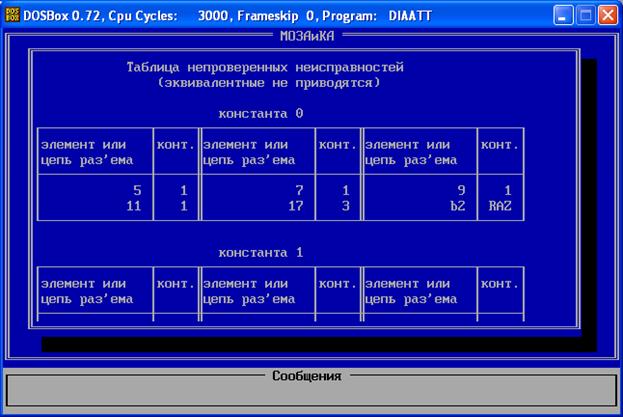This screenshot has width=623, height=417.
Task: Select element value 7 in the middle column
Action: click(298, 188)
